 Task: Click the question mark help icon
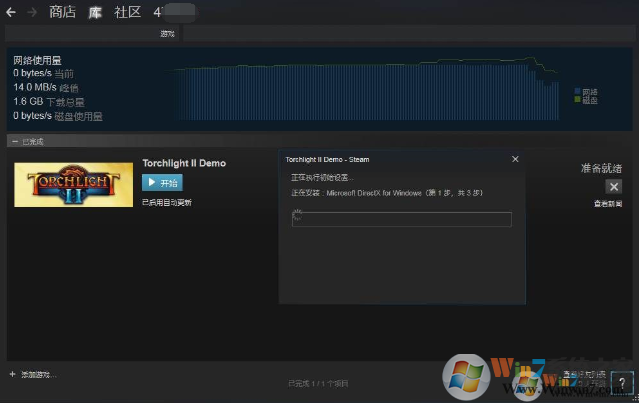click(x=621, y=382)
